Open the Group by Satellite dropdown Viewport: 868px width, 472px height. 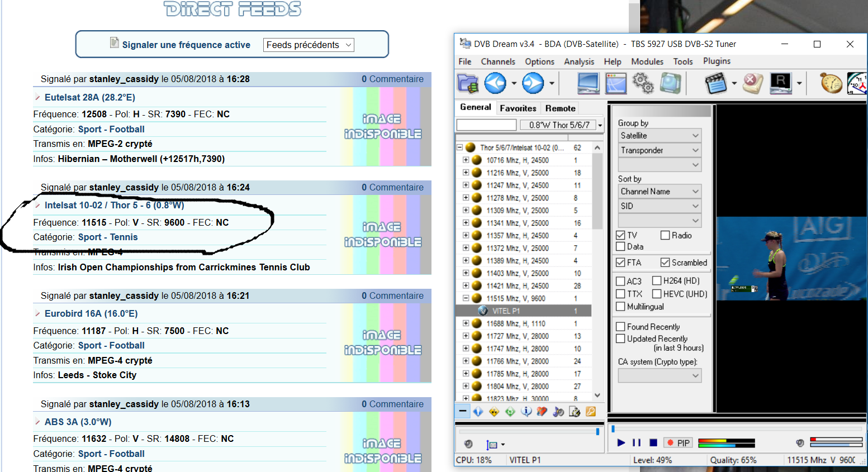(x=660, y=136)
